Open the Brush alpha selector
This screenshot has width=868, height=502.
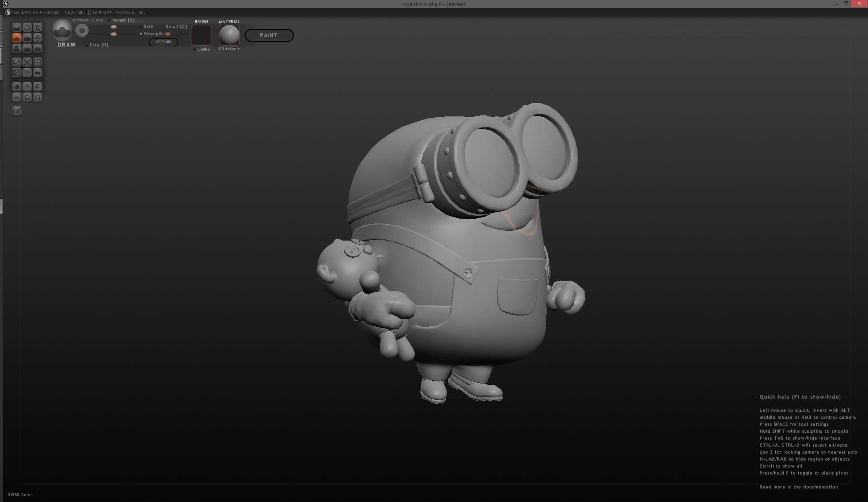coord(201,35)
